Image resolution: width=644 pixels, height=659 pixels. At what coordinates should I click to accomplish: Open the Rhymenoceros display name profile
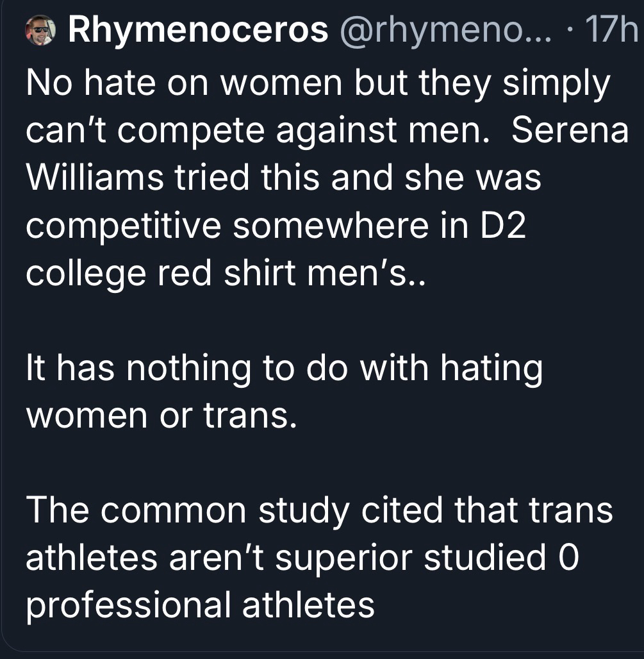point(197,31)
